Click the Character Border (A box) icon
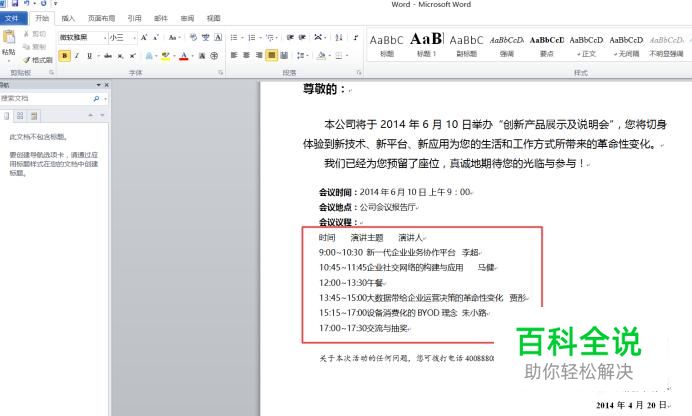Viewport: 692px width, 416px height. pos(218,37)
